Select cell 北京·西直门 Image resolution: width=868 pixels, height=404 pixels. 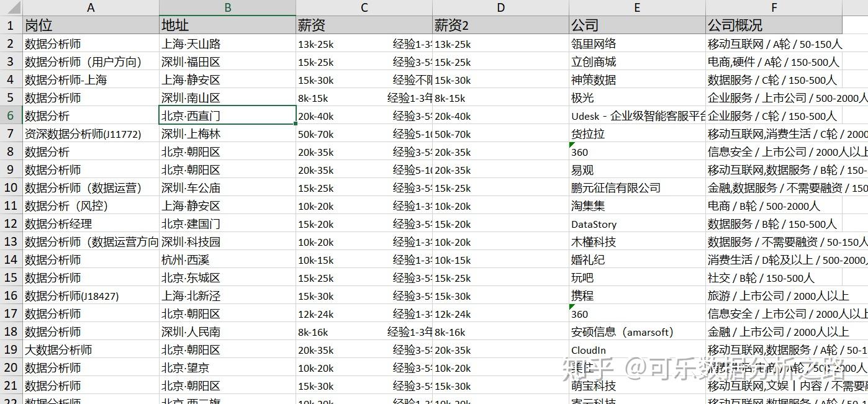[x=227, y=115]
